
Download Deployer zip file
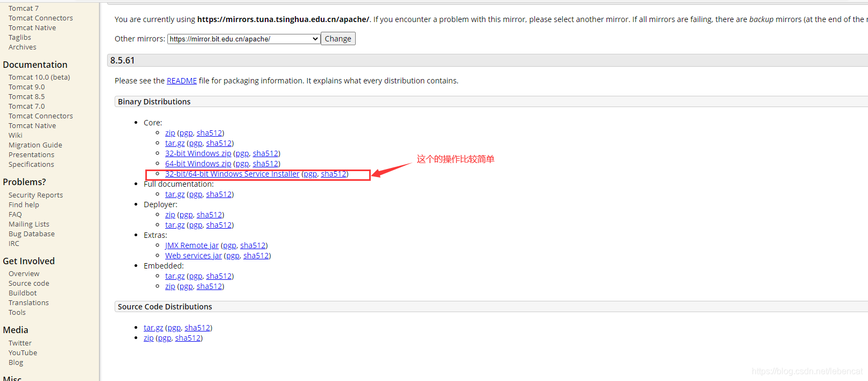pos(170,215)
